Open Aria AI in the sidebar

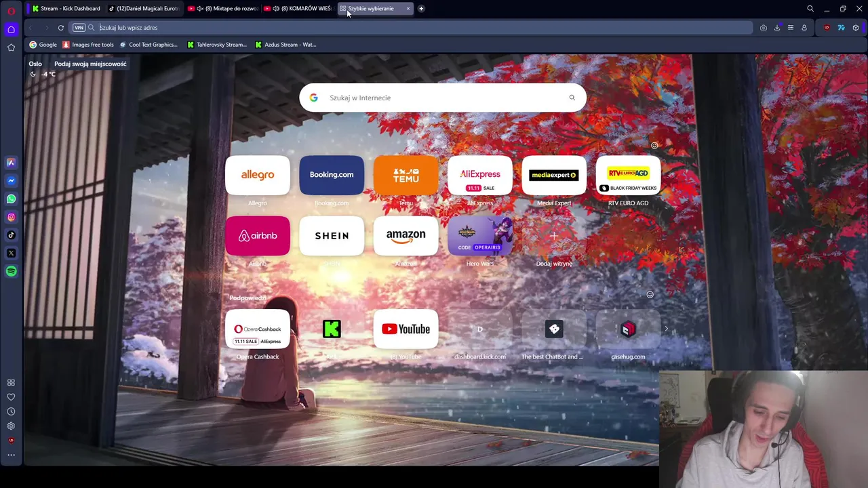pos(11,163)
